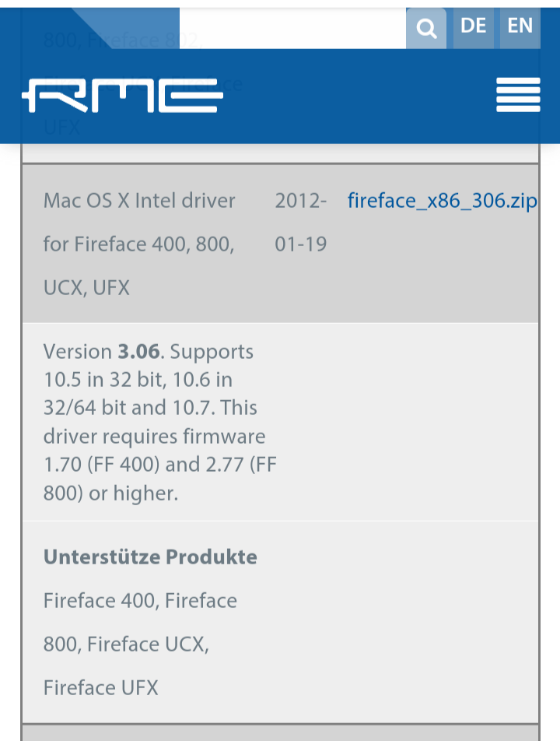Click the "10.5 in 32 bit" text

tap(107, 380)
